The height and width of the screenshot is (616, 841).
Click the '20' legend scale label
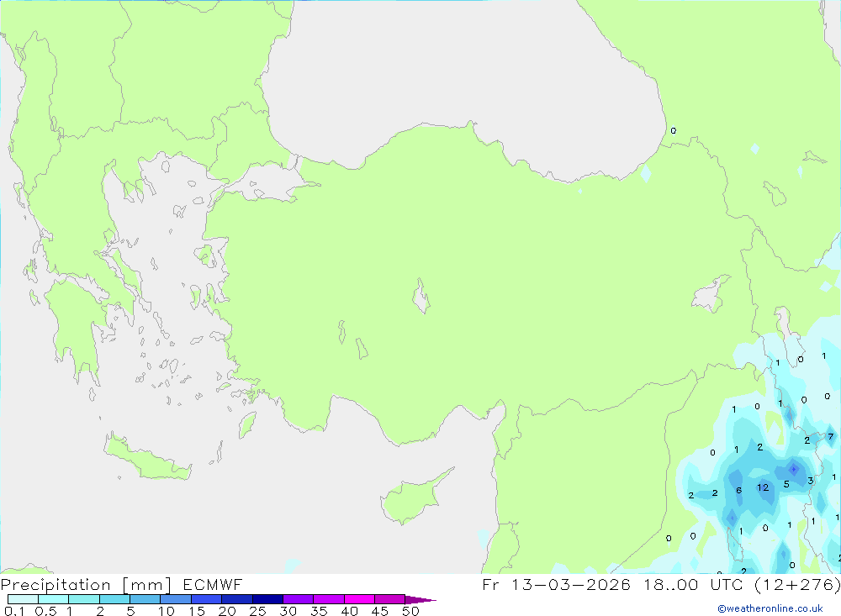227,611
